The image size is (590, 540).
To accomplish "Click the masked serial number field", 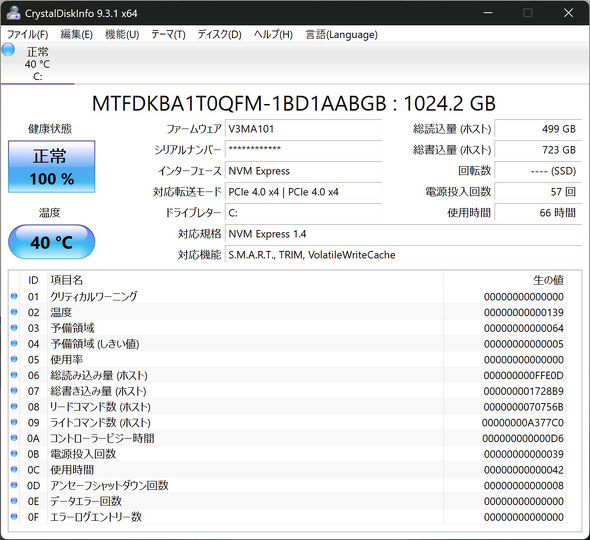I will coord(304,150).
